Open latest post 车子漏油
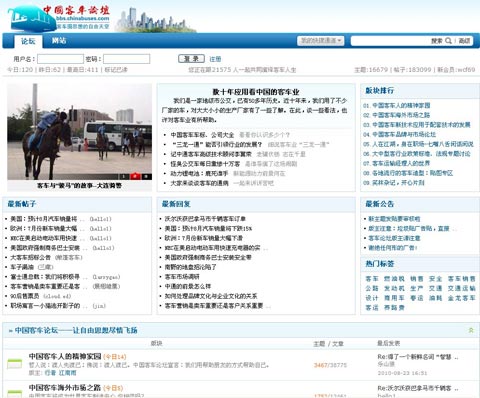 (x=22, y=267)
